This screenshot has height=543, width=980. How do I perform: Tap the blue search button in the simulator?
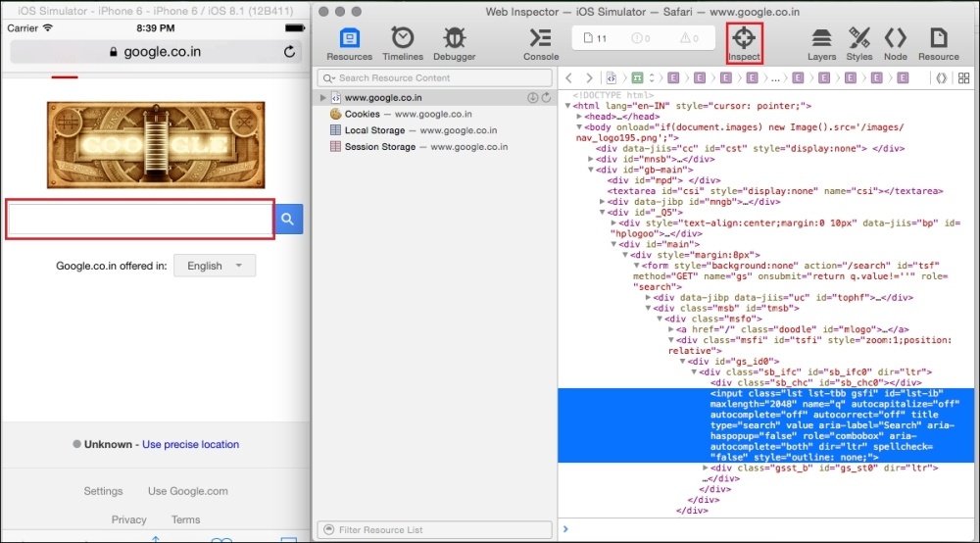pyautogui.click(x=289, y=219)
